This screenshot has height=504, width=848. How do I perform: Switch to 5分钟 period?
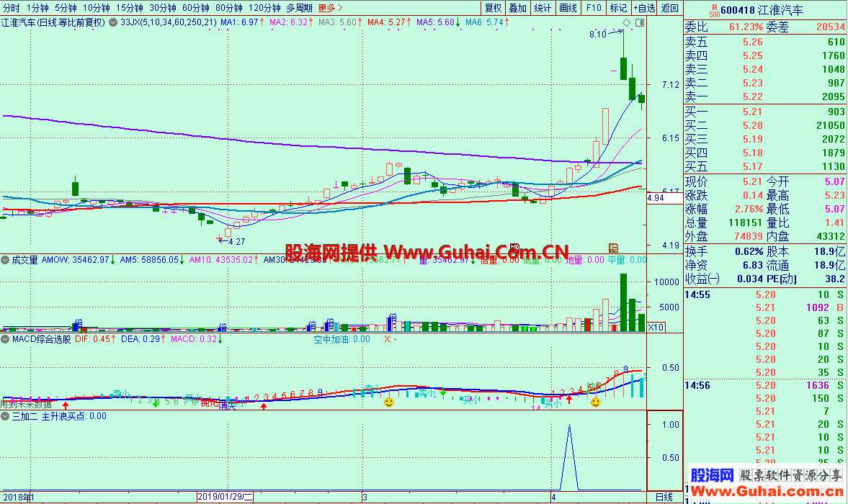tap(66, 8)
